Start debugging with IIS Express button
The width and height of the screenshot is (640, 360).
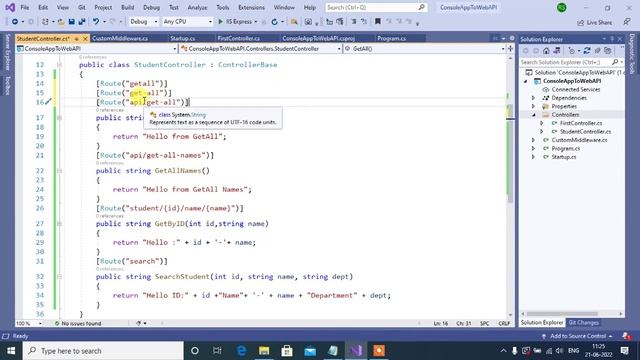click(x=237, y=22)
